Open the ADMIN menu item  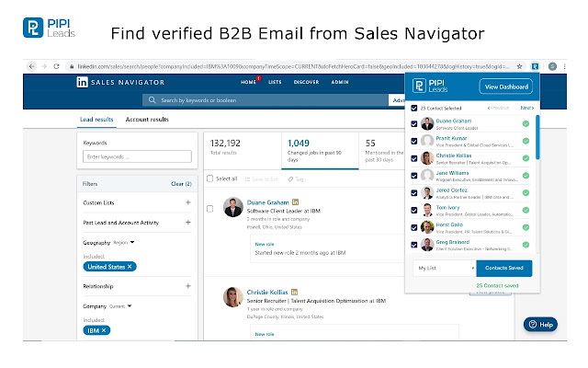[340, 82]
